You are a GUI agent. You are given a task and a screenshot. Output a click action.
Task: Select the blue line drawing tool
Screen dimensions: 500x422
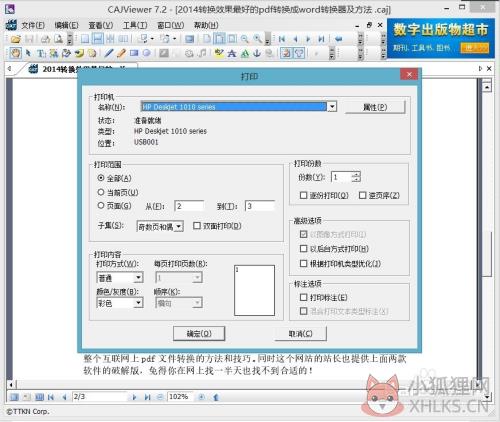pyautogui.click(x=109, y=53)
